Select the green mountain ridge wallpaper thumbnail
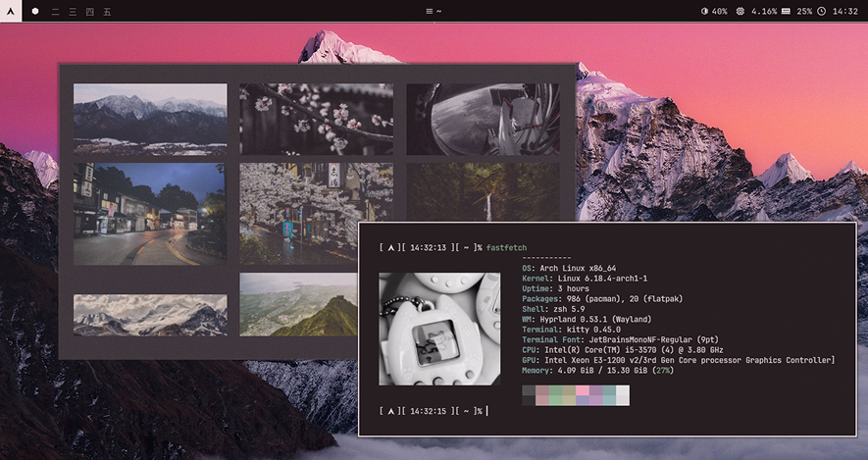The height and width of the screenshot is (460, 868). tap(298, 304)
